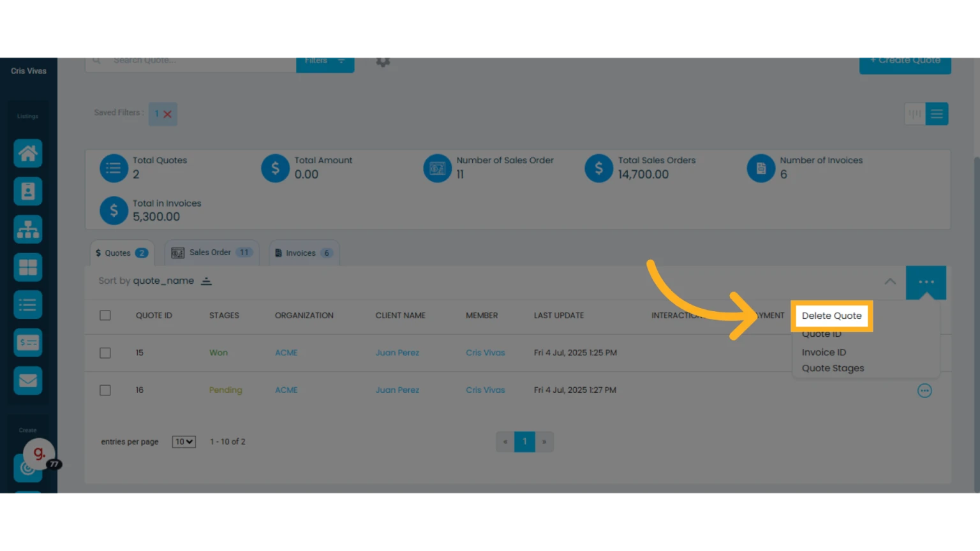Select Quote ID in the options menu
Viewport: 980px width, 551px height.
tap(822, 334)
